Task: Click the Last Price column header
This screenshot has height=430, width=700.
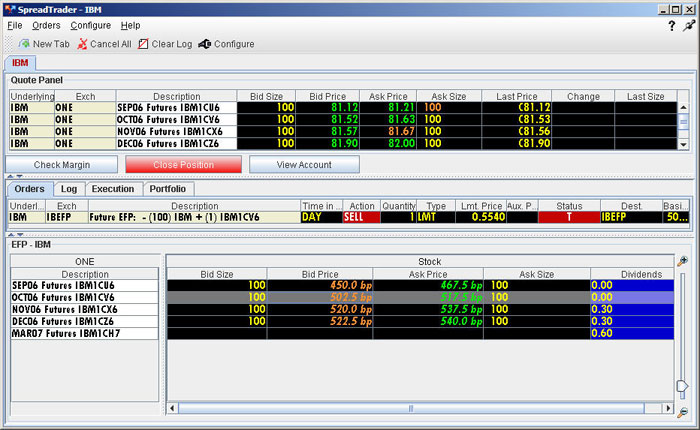Action: 517,96
